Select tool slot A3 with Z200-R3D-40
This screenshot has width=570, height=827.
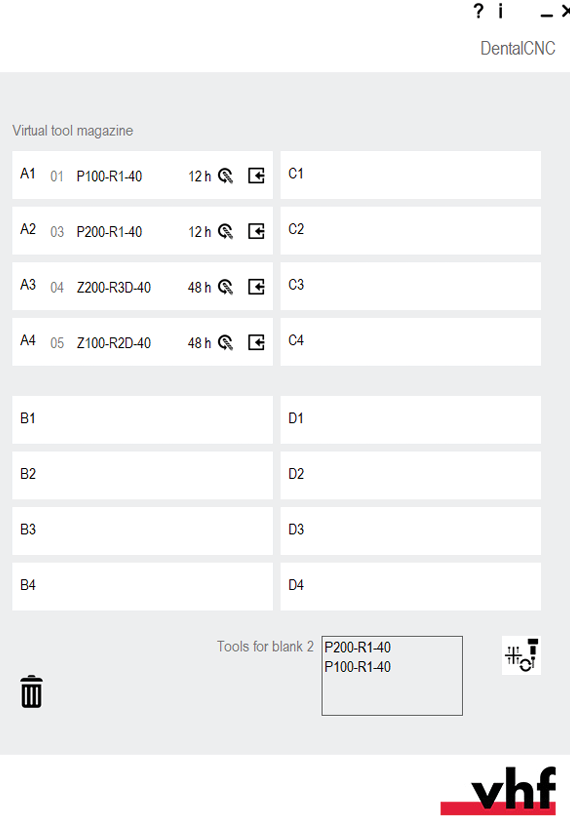(142, 286)
